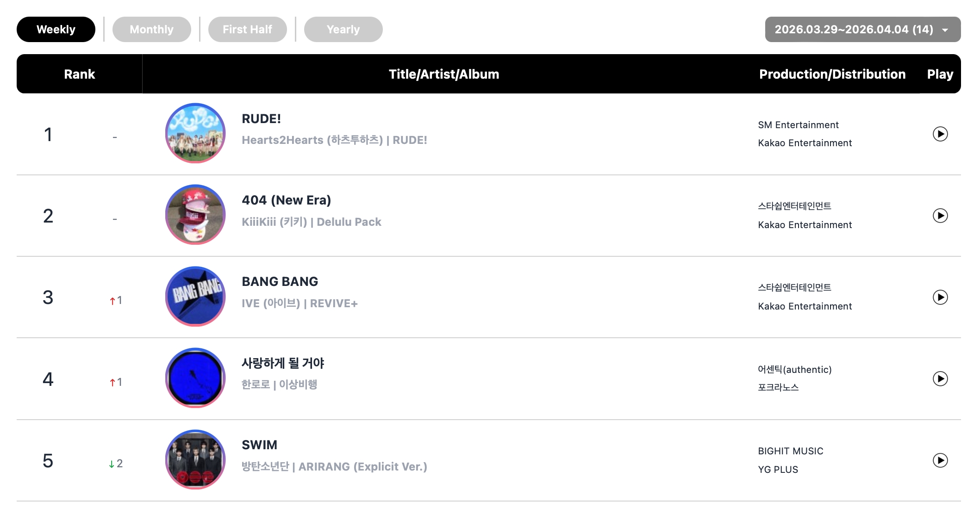This screenshot has width=980, height=508.
Task: Switch to the Weekly chart tab
Action: coord(56,30)
